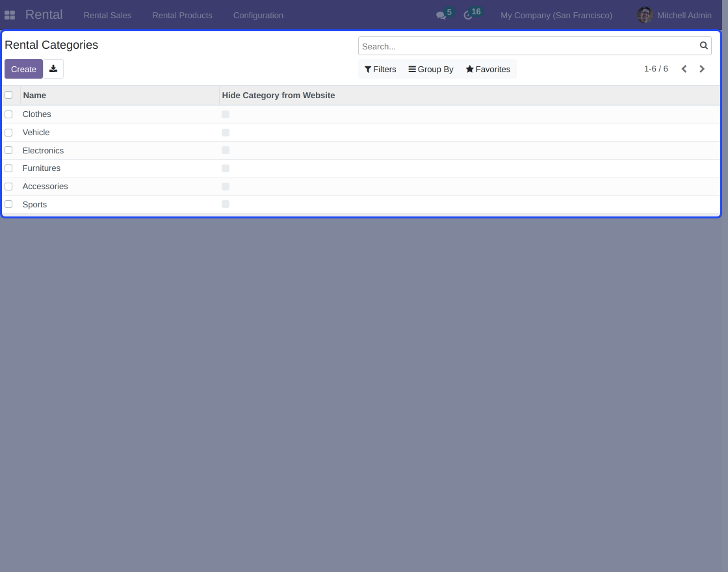Select the Accessories row checkbox
The width and height of the screenshot is (728, 572).
(x=8, y=186)
